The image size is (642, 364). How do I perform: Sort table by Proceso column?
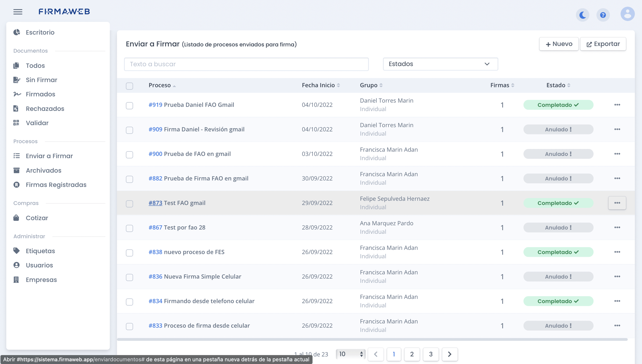coord(162,85)
